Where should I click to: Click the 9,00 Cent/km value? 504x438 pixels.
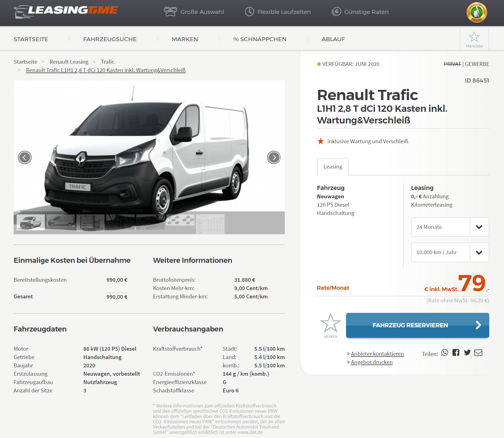pyautogui.click(x=251, y=288)
